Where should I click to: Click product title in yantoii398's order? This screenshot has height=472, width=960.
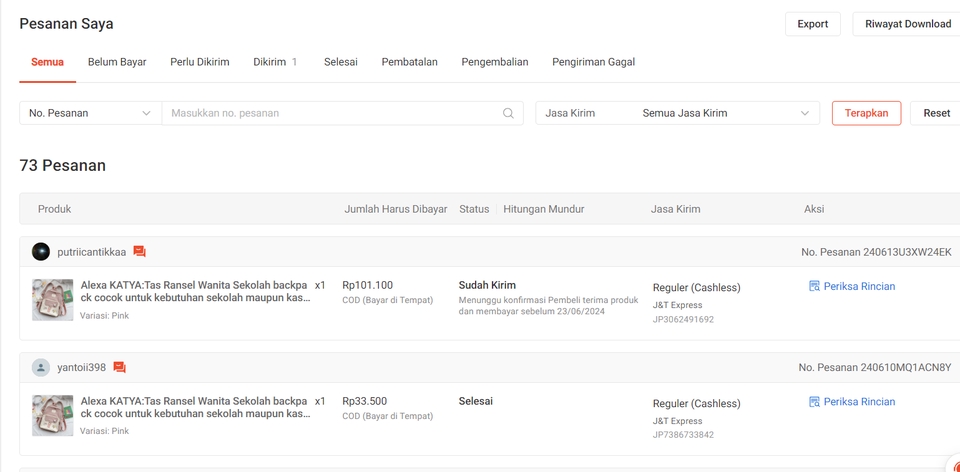[195, 408]
